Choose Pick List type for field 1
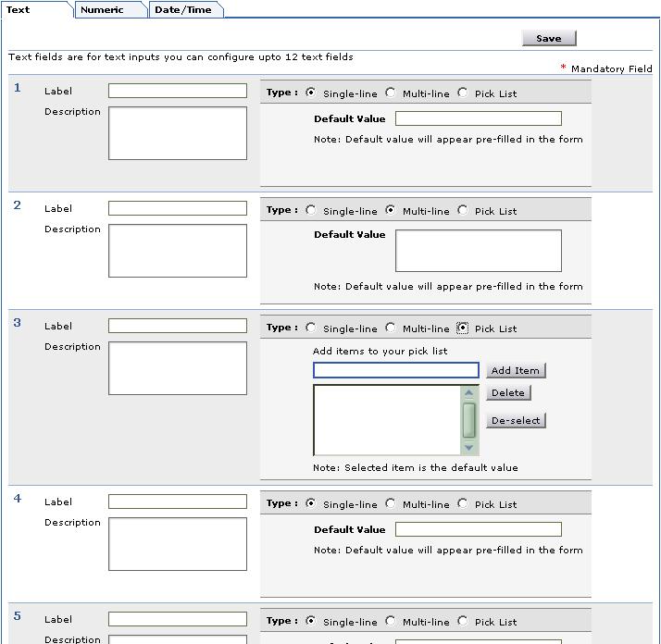This screenshot has height=644, width=661. [463, 93]
